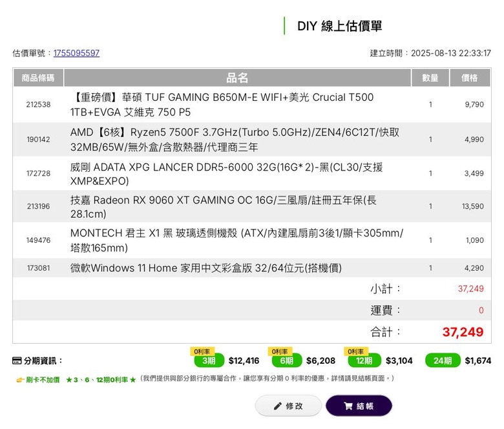This screenshot has width=504, height=429.
Task: Click the $6,208 installment amount
Action: pyautogui.click(x=320, y=361)
